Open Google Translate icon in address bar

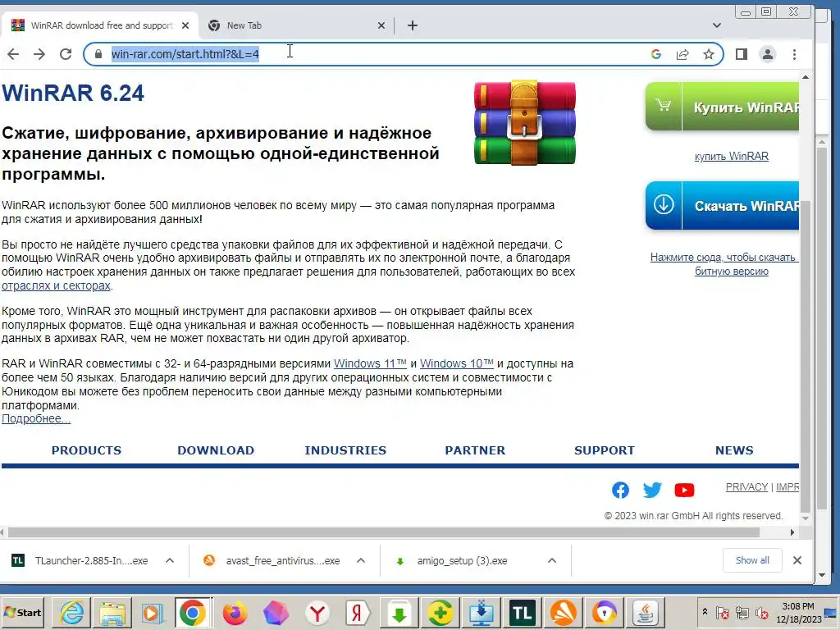click(655, 54)
